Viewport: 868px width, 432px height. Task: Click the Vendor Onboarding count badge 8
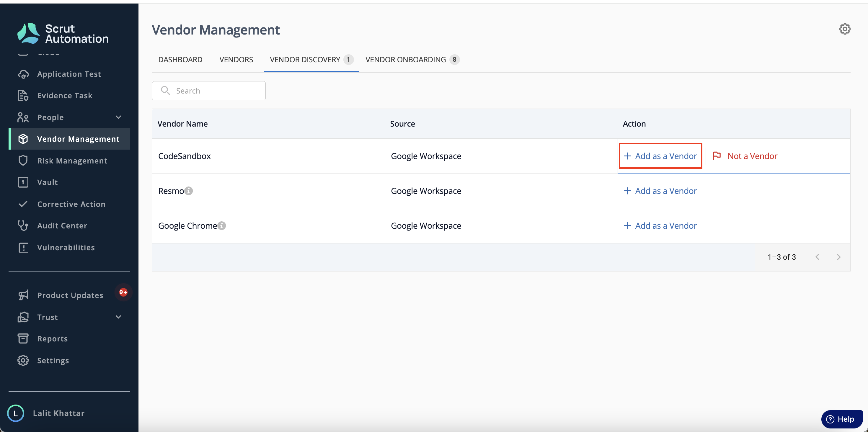pos(454,60)
